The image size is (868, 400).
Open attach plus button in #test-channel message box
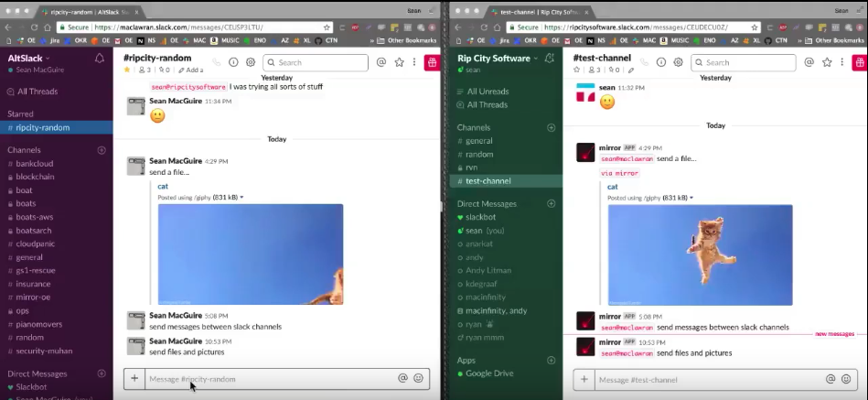(584, 380)
